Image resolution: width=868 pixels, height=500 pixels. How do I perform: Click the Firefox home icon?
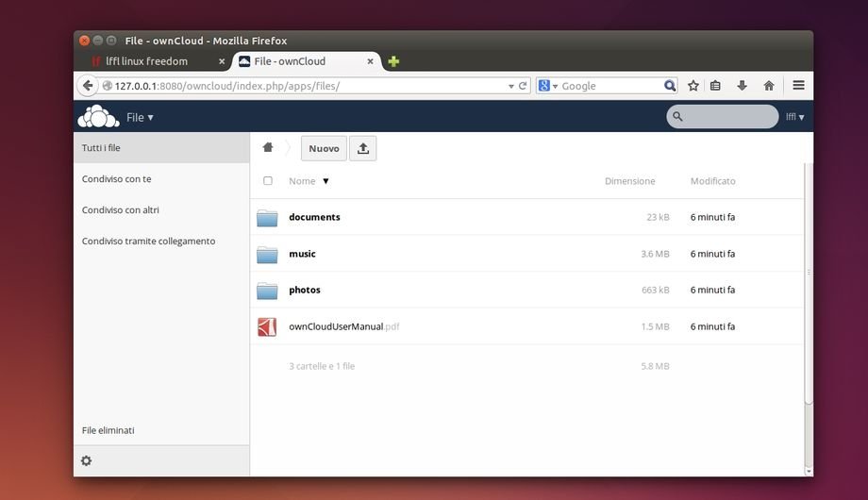tap(769, 86)
